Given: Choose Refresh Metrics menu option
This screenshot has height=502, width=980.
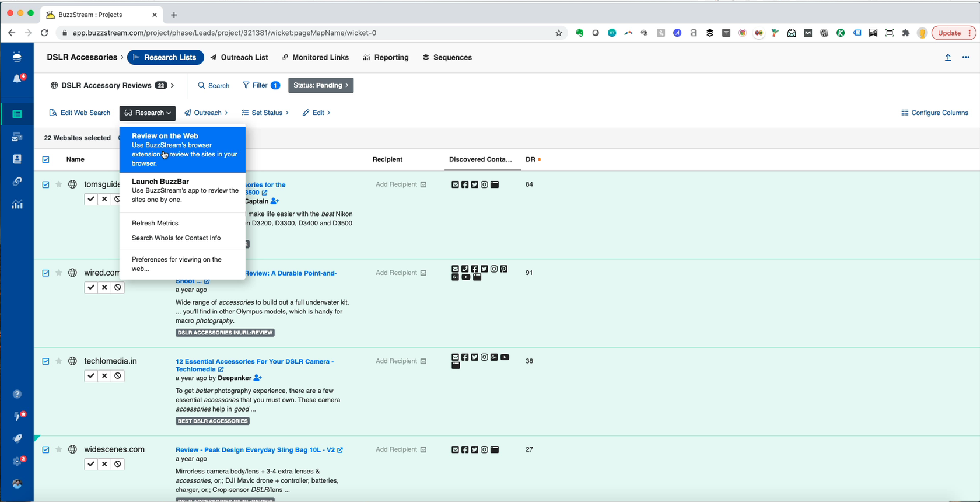Looking at the screenshot, I should (x=155, y=223).
